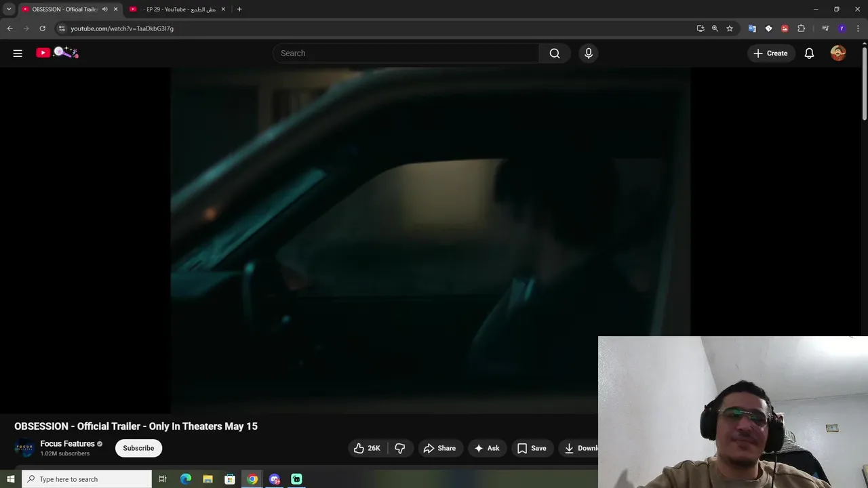Expand the tab search dropdown
The image size is (868, 488).
point(9,9)
